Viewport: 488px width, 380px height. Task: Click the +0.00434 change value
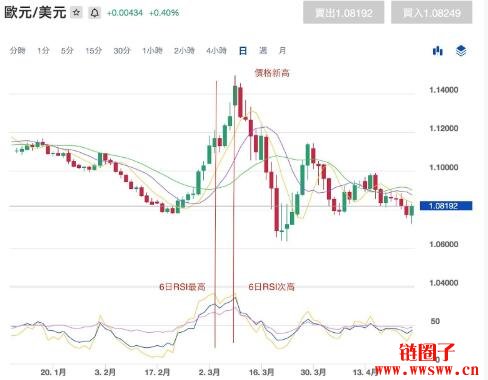[x=125, y=13]
